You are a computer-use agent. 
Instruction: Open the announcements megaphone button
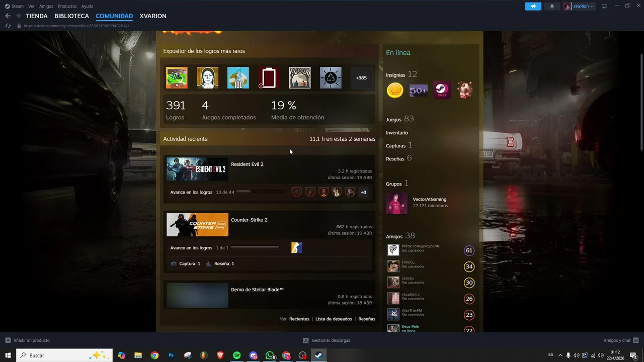pos(533,6)
